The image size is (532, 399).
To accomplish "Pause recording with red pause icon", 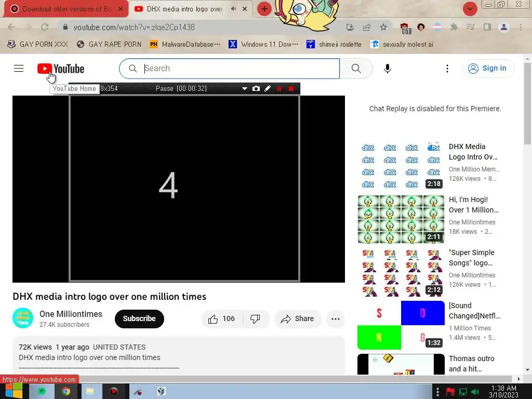I will click(x=279, y=88).
